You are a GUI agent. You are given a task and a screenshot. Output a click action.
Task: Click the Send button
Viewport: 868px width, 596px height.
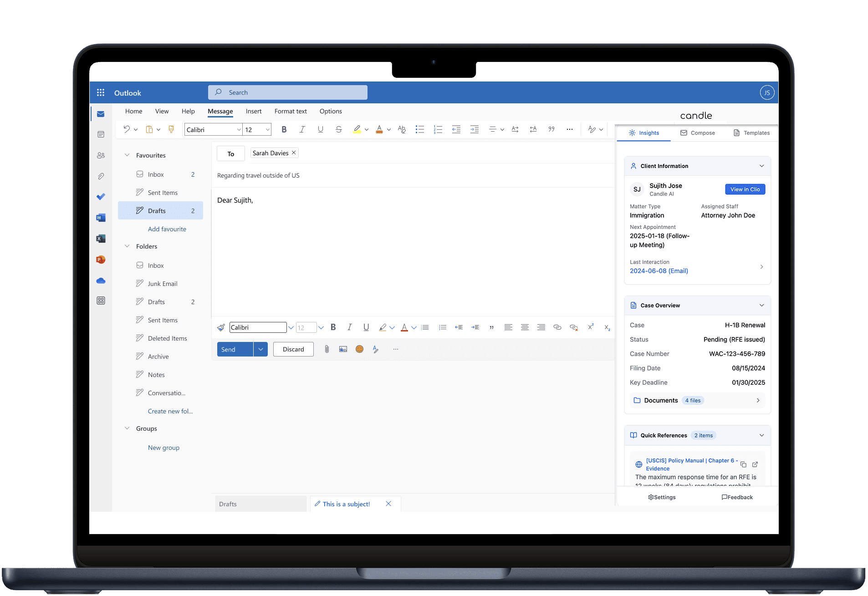[x=235, y=349]
